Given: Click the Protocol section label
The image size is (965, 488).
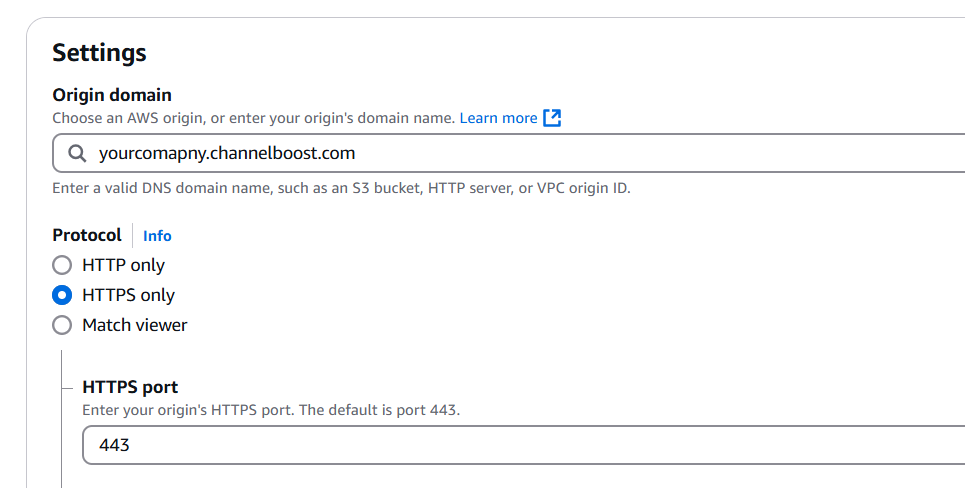Looking at the screenshot, I should (87, 235).
